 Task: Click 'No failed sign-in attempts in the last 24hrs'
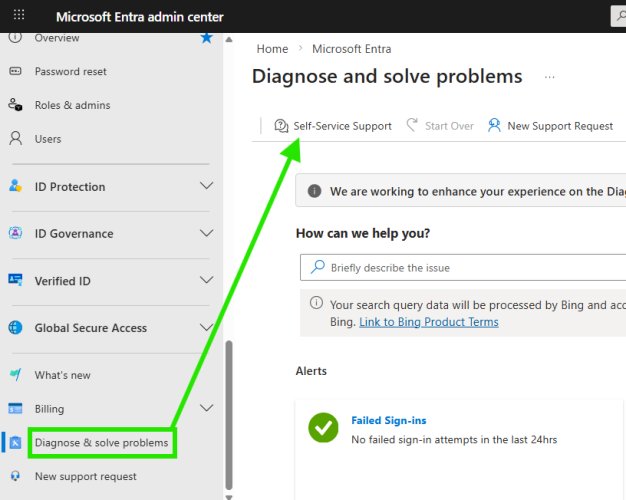click(454, 440)
